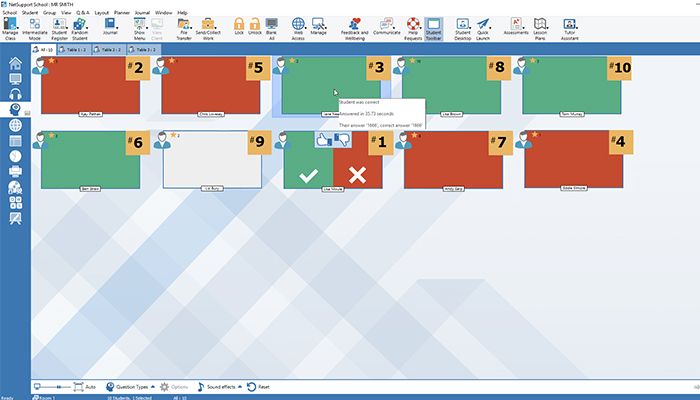This screenshot has width=700, height=400.
Task: Expand Sound effects menu arrow
Action: 240,387
